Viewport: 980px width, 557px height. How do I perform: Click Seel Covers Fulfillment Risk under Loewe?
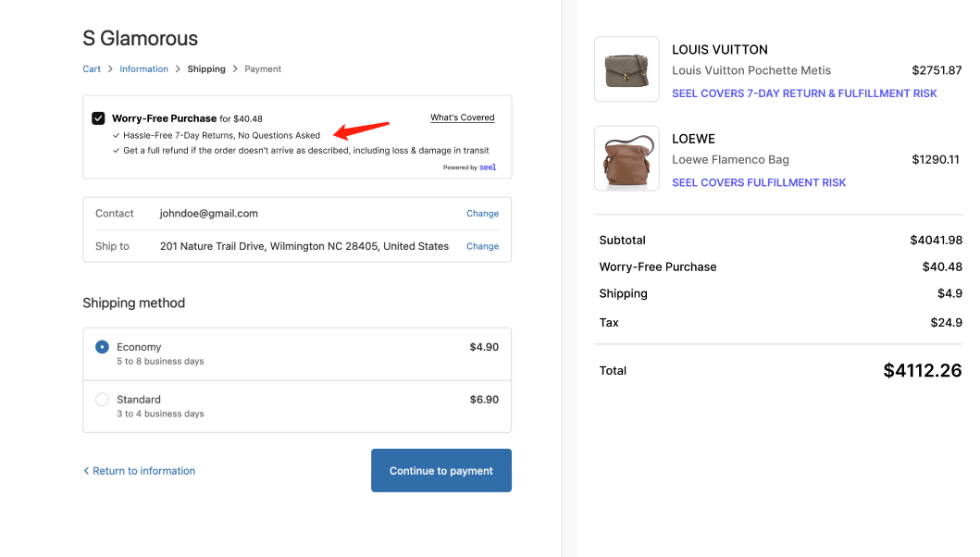pos(759,182)
